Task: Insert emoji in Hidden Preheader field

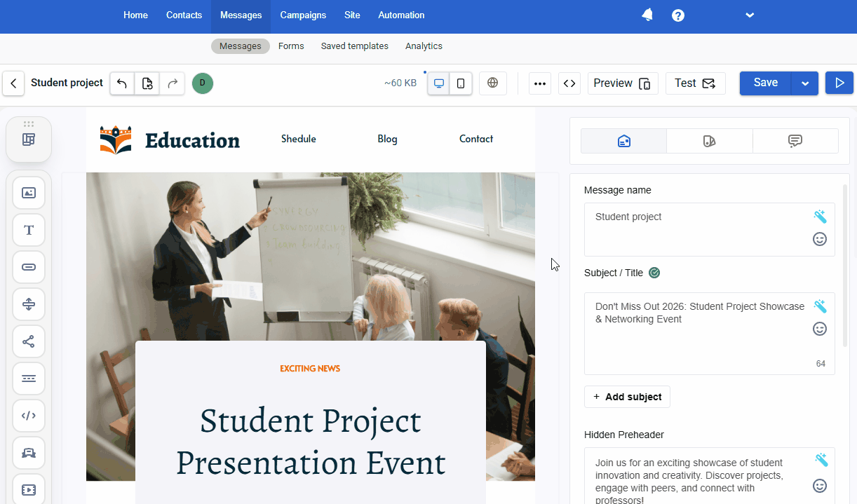Action: [820, 486]
